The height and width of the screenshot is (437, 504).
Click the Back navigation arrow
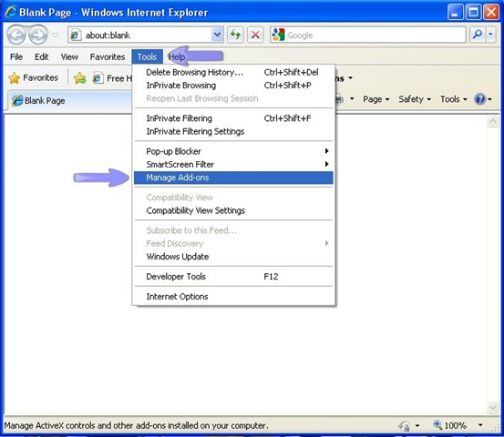16,35
